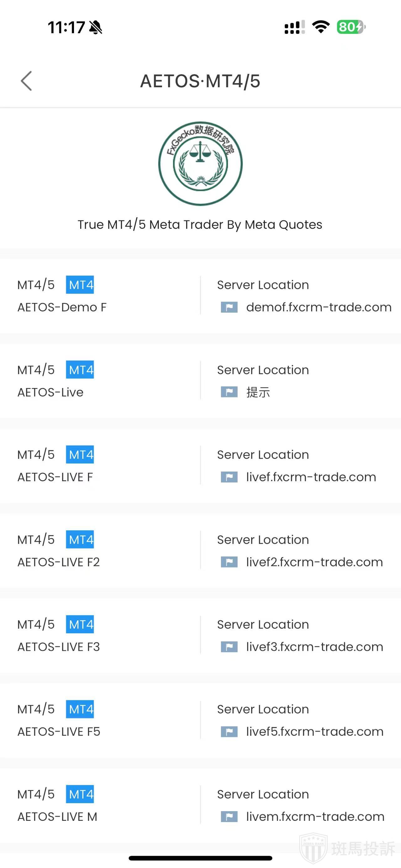Tap flag icon beside demof.fxcrm-trade.com

coord(229,307)
